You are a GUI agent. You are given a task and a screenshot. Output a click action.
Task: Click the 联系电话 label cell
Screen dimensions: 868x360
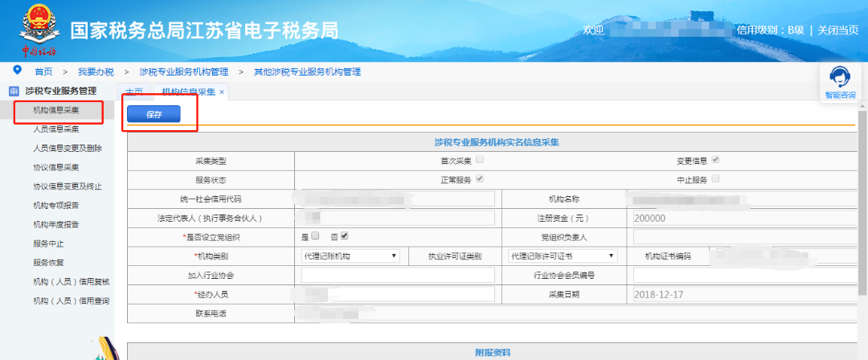coord(211,313)
